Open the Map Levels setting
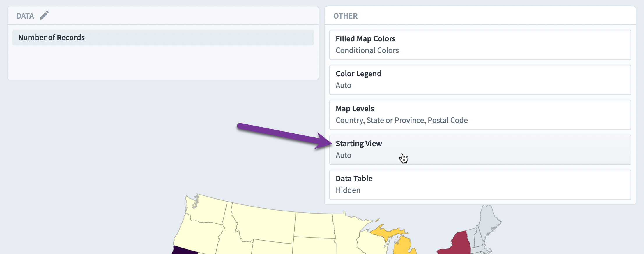This screenshot has width=644, height=254. [480, 115]
